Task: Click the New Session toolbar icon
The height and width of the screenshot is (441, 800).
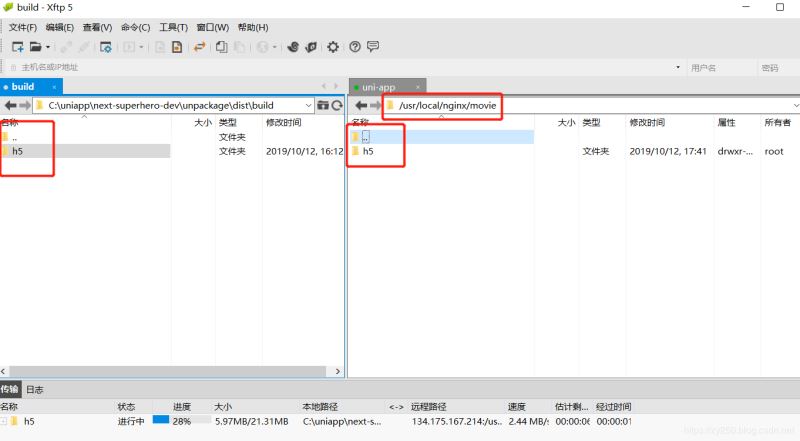Action: coord(16,47)
